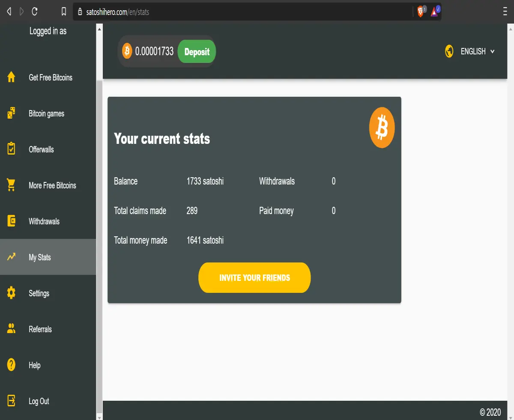Bookmark this page with the bookmark icon
The width and height of the screenshot is (514, 420).
click(64, 12)
